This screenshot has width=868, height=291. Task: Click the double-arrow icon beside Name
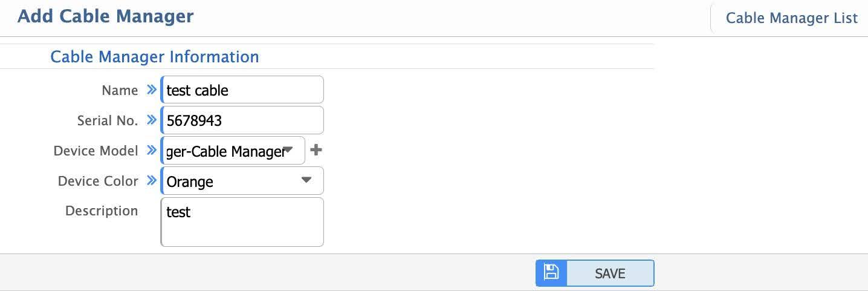tap(151, 90)
